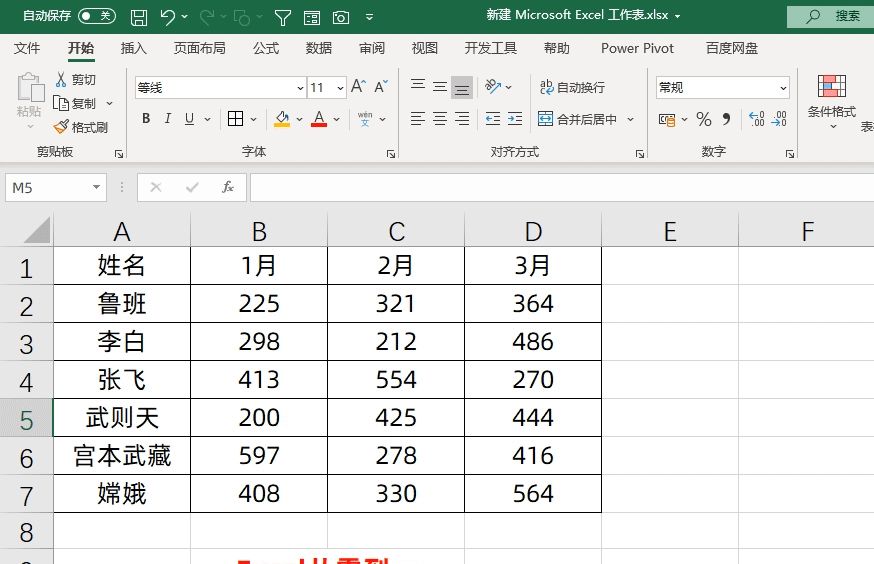Click Increase Font Size icon
Image resolution: width=874 pixels, height=564 pixels.
(x=358, y=86)
